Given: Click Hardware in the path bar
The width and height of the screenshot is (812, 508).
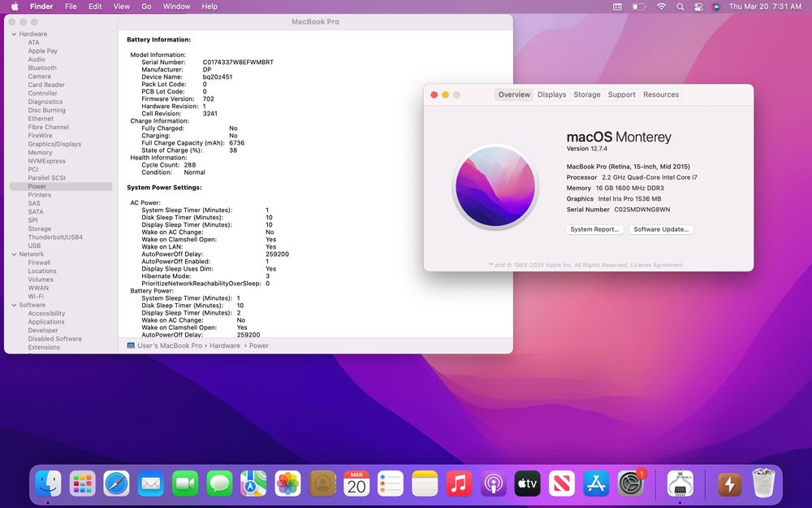Looking at the screenshot, I should click(225, 345).
